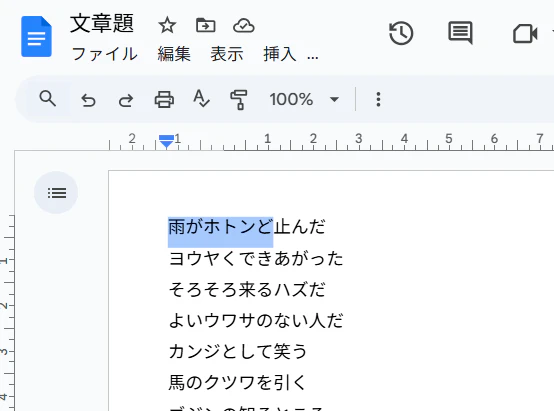Open the comments icon
Image resolution: width=554 pixels, height=411 pixels.
(x=460, y=33)
